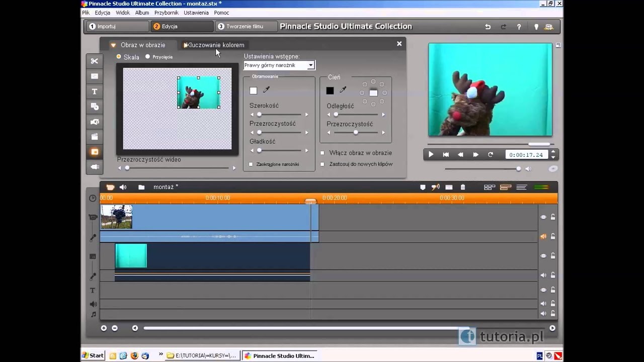Click the black shadow color swatch
This screenshot has width=644, height=362.
tap(330, 90)
